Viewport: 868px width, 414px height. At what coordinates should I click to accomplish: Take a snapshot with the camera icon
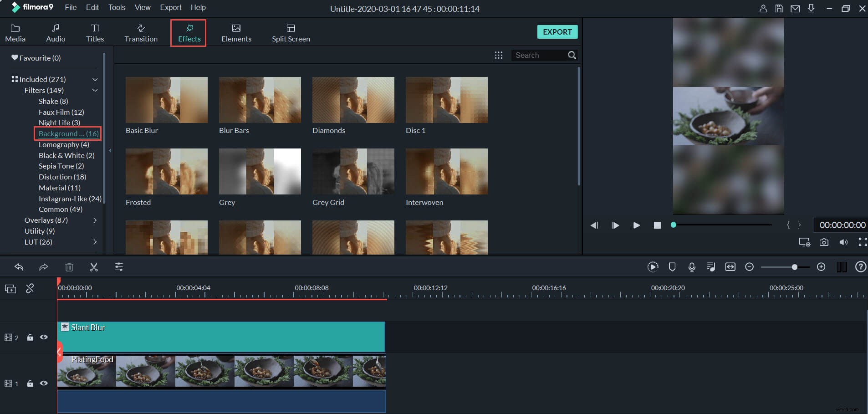point(823,242)
